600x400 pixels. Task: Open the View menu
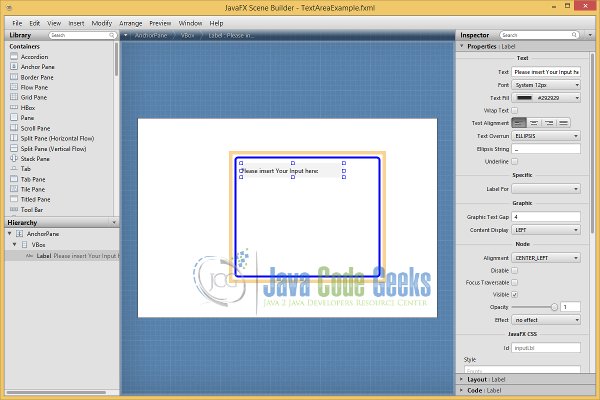54,23
